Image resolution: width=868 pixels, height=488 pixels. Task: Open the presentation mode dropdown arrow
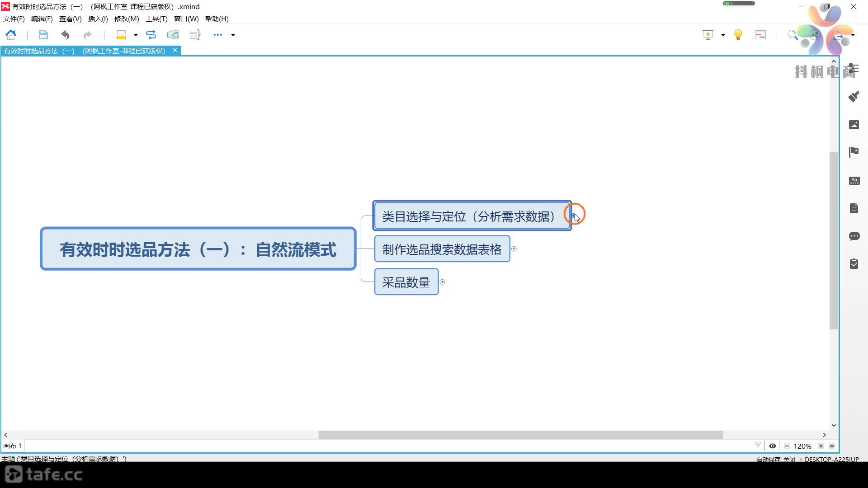coord(723,35)
